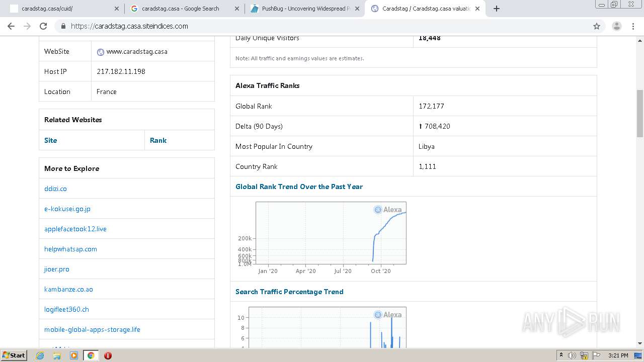644x362 pixels.
Task: Open a new browser tab
Action: coord(497,9)
